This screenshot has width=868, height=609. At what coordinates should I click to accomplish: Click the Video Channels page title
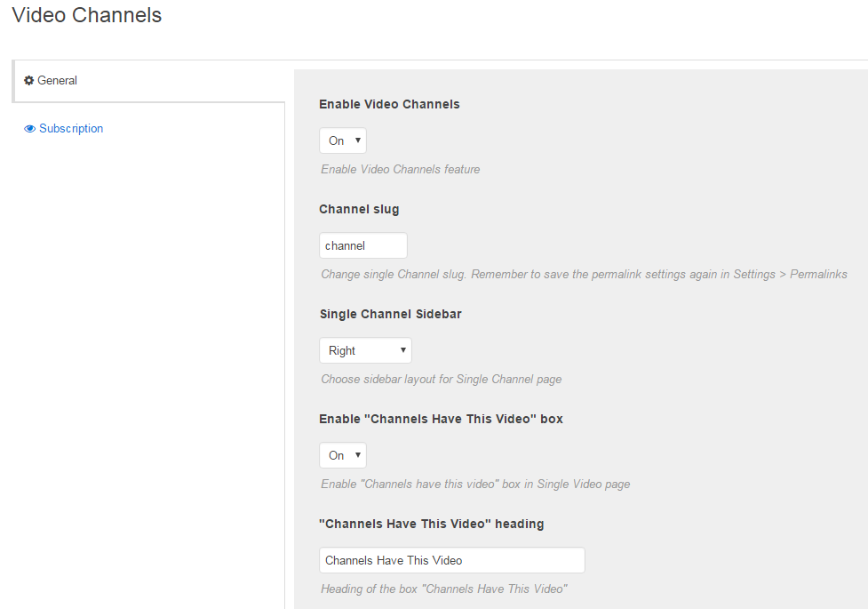pyautogui.click(x=87, y=16)
